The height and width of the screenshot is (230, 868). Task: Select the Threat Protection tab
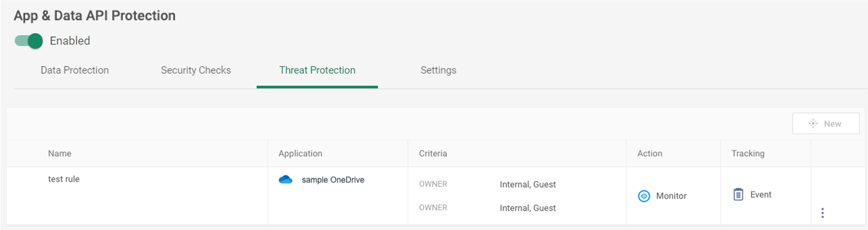point(317,70)
